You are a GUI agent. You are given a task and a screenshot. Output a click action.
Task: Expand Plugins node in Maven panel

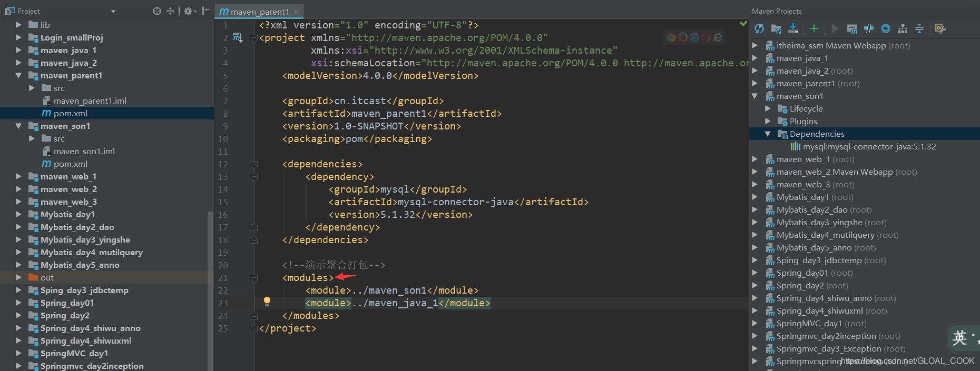pyautogui.click(x=768, y=121)
